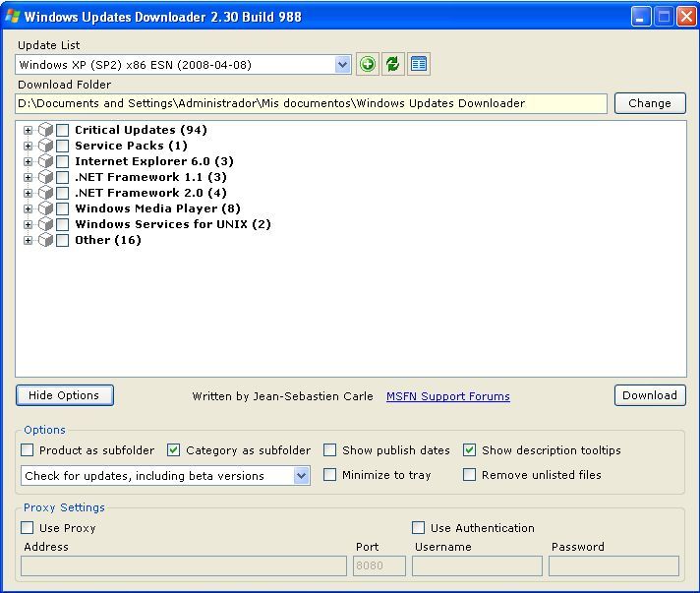Click the package icon beside Windows Media Player
The image size is (700, 593).
click(x=45, y=208)
